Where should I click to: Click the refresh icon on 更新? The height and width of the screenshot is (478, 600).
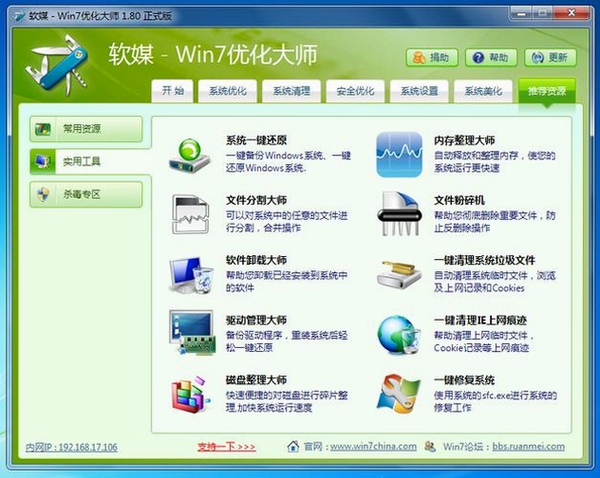pyautogui.click(x=538, y=58)
